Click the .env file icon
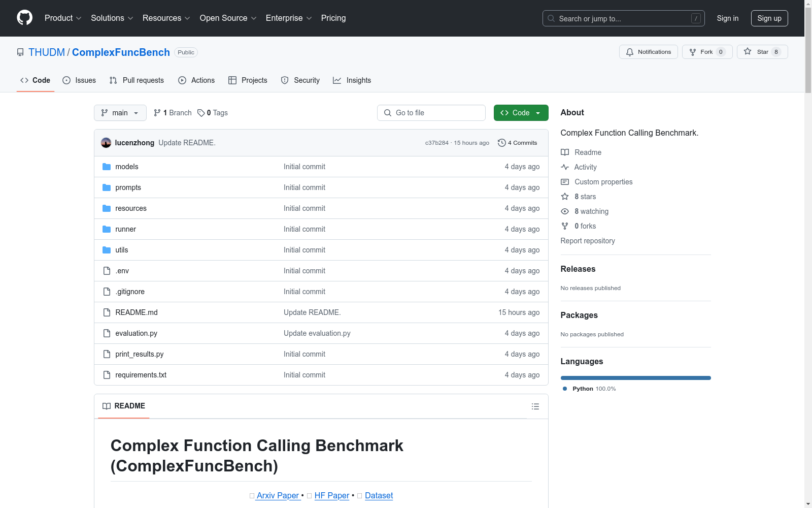Image resolution: width=812 pixels, height=508 pixels. pyautogui.click(x=107, y=271)
